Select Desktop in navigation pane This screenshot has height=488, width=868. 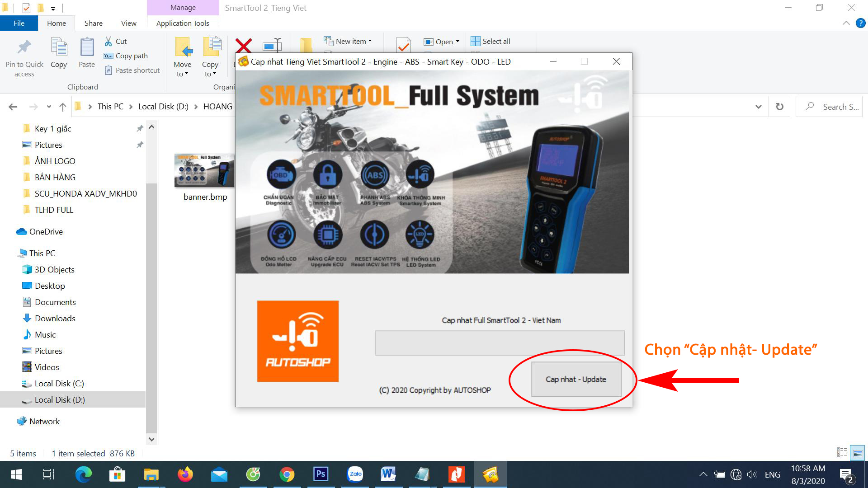pyautogui.click(x=50, y=286)
